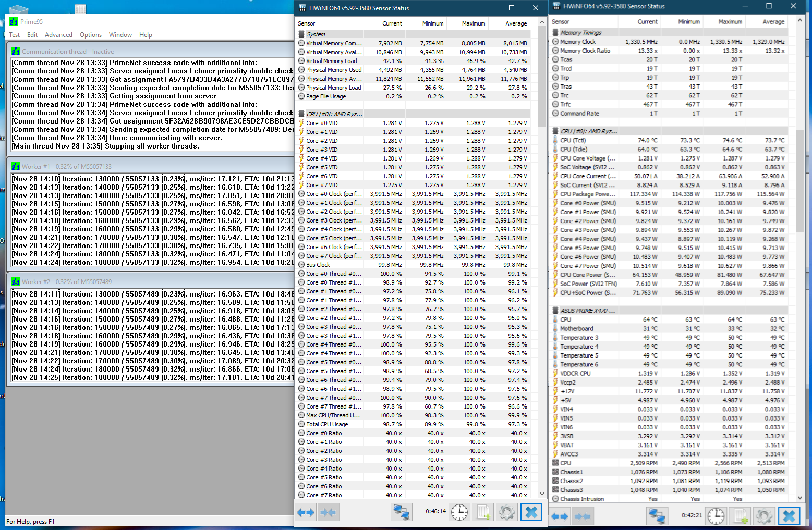Click fan icon next to Chassis1 row
The width and height of the screenshot is (812, 530).
point(555,472)
